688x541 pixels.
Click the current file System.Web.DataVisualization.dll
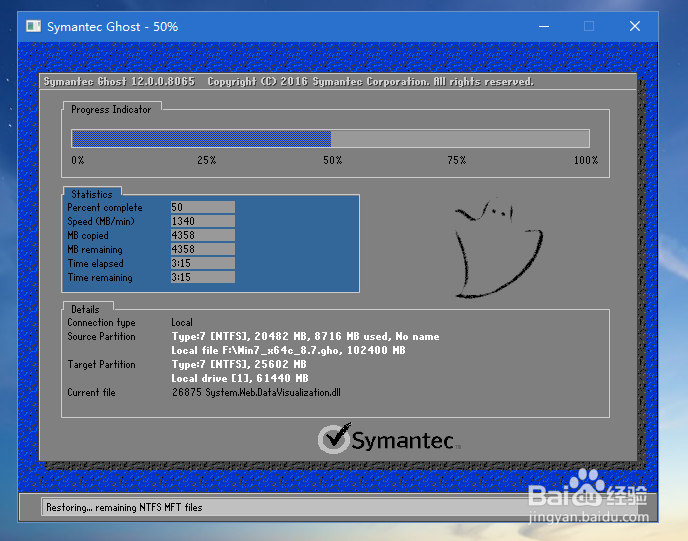tap(256, 393)
